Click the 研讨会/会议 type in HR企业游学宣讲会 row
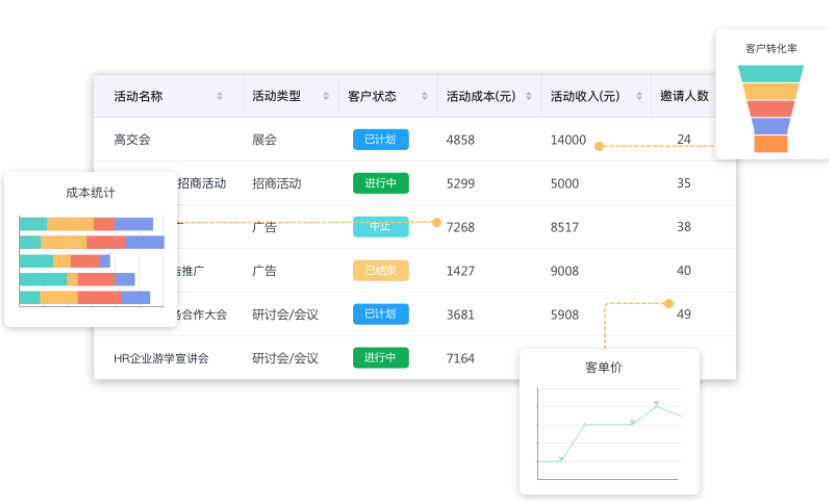This screenshot has height=501, width=829. [285, 359]
